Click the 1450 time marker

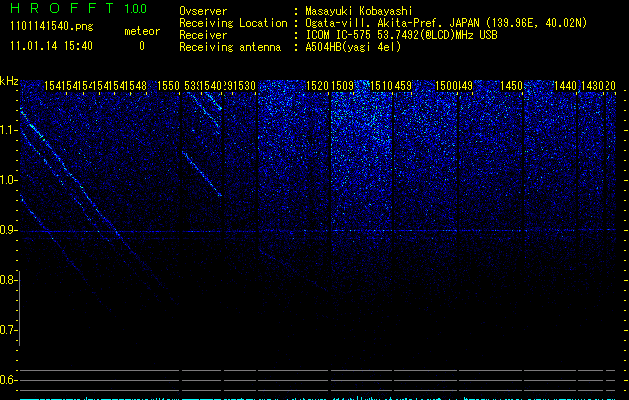(x=511, y=86)
